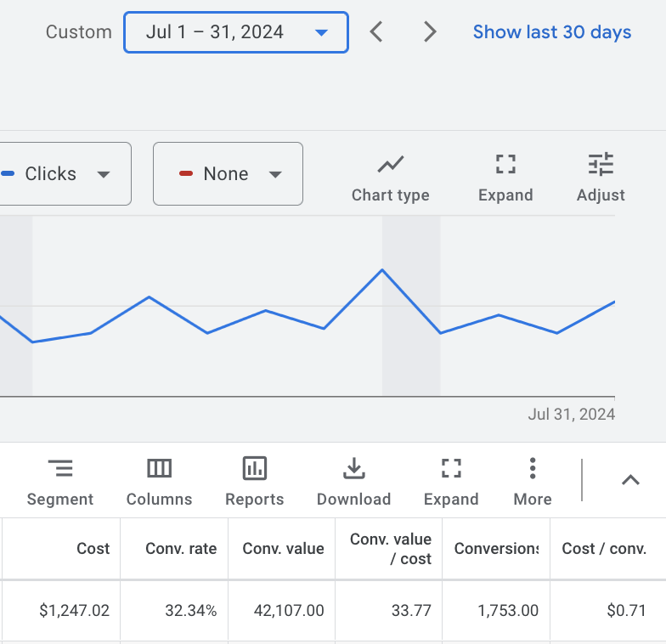Click the peak point on the Clicks line chart

[382, 269]
